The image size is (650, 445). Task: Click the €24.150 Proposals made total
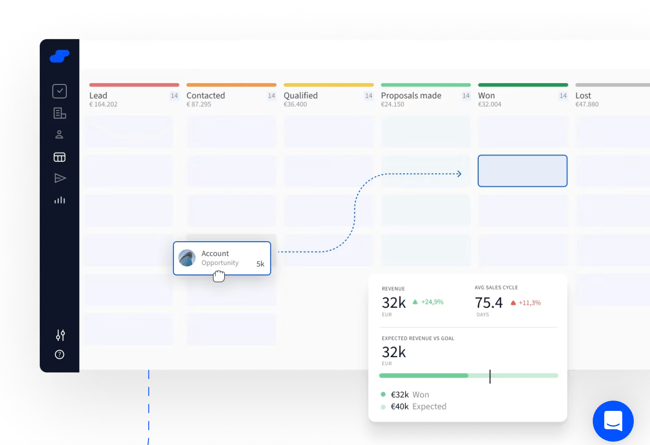click(393, 105)
